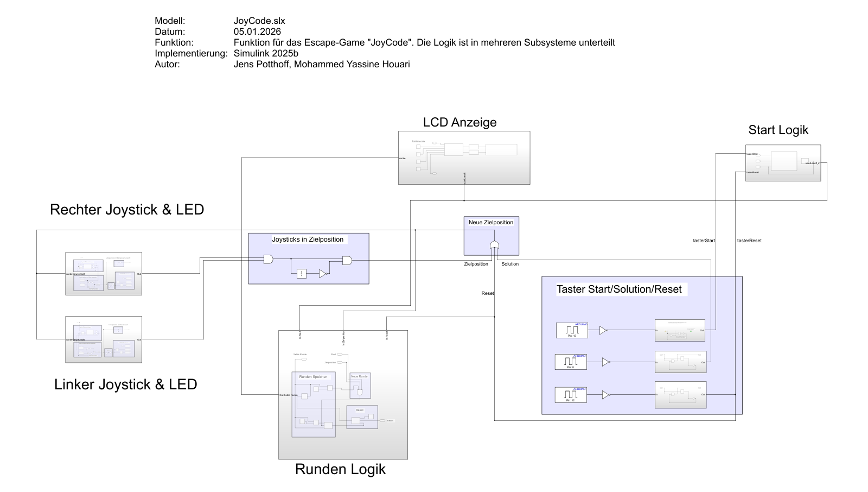Click the Zielposition signal label
Viewport: 868px width, 492px height.
point(476,264)
